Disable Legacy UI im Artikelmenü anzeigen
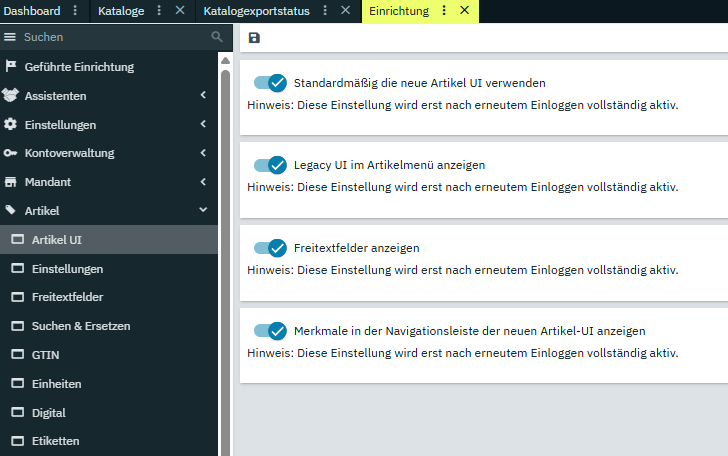The width and height of the screenshot is (728, 456). [270, 165]
